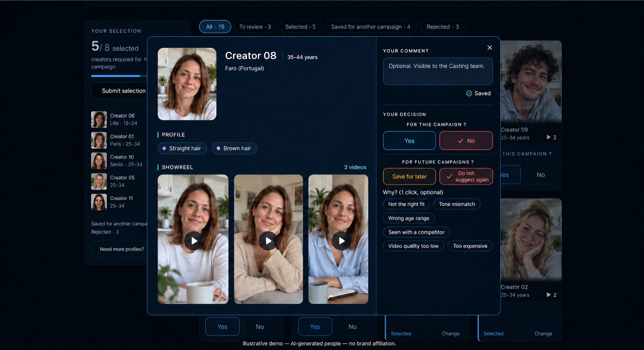Open the Saved for another campaign tab
644x350 pixels.
370,27
